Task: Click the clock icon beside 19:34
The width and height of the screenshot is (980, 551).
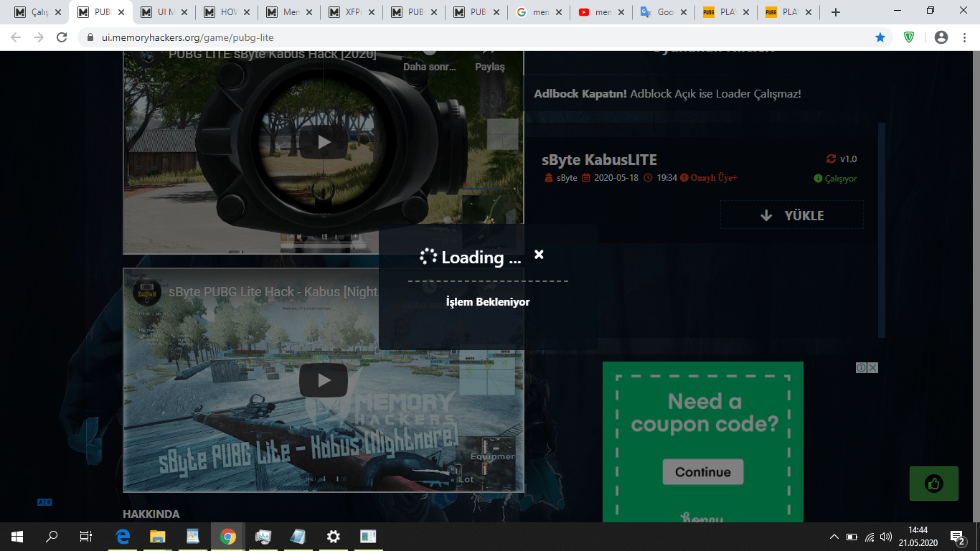Action: coord(649,178)
